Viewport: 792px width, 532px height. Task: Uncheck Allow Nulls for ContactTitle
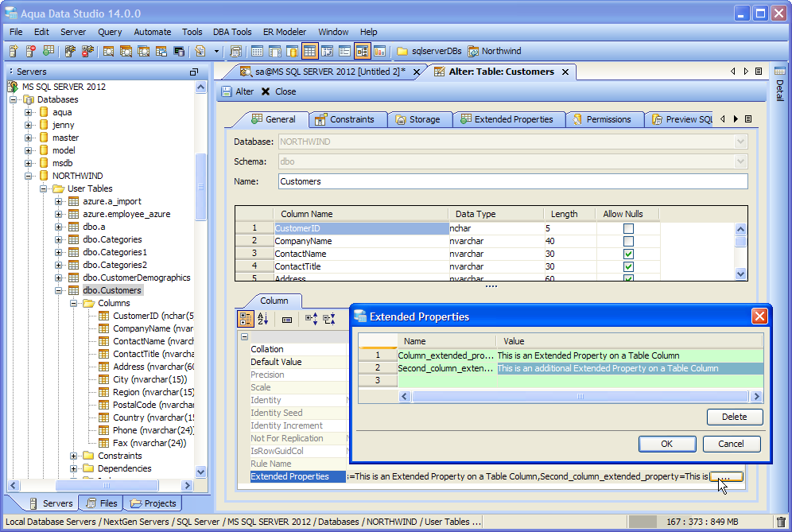pos(629,266)
